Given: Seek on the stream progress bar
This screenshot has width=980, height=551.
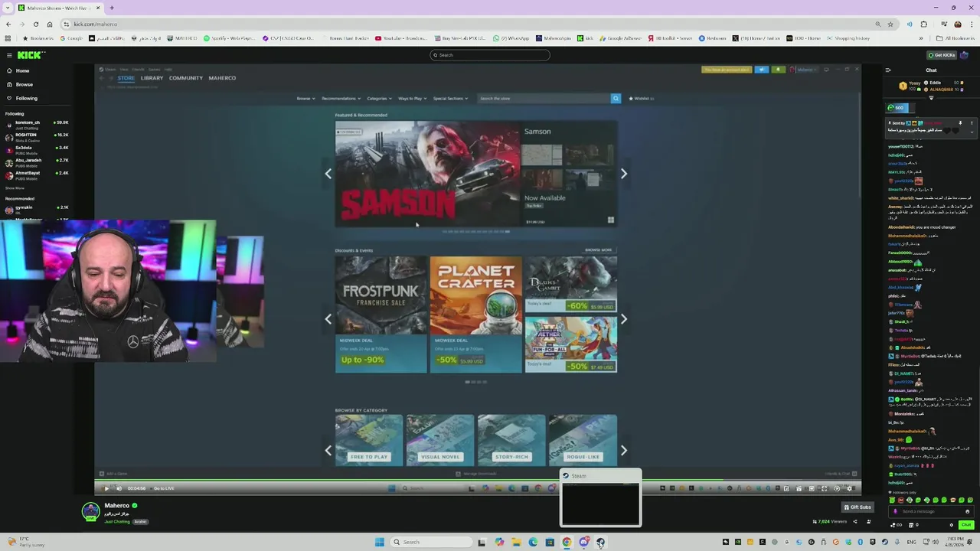Looking at the screenshot, I should [478, 481].
